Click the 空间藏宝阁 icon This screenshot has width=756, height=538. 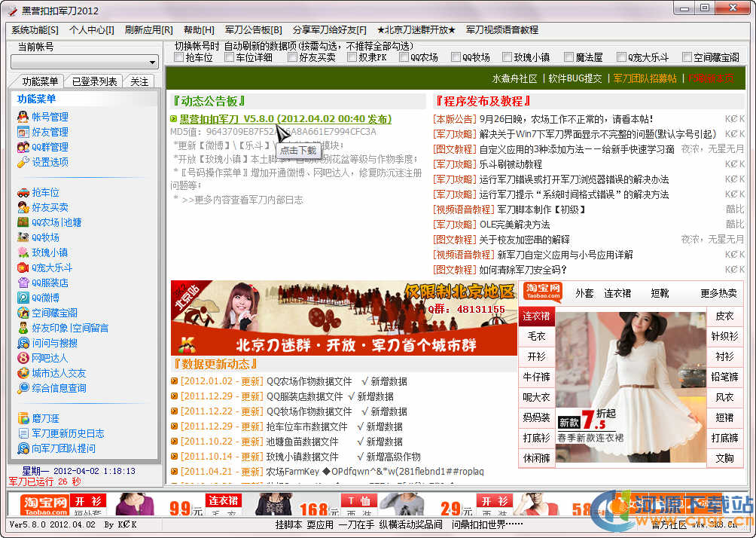pos(23,313)
